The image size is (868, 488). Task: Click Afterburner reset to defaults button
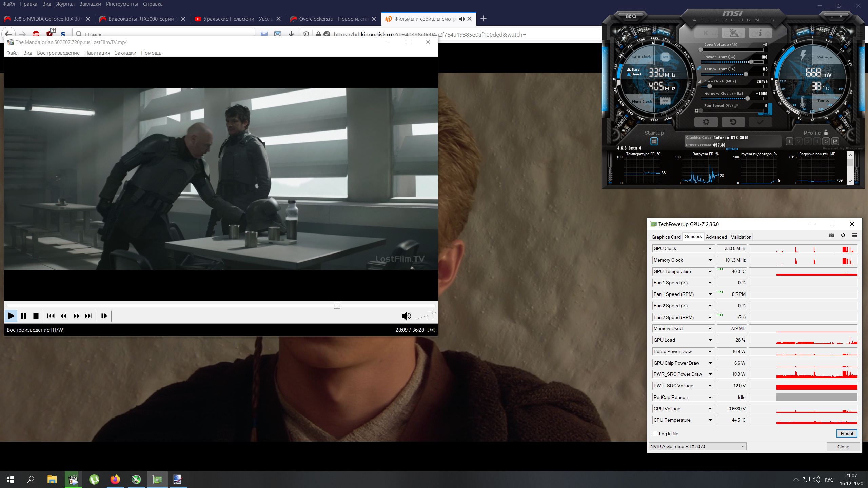click(733, 122)
